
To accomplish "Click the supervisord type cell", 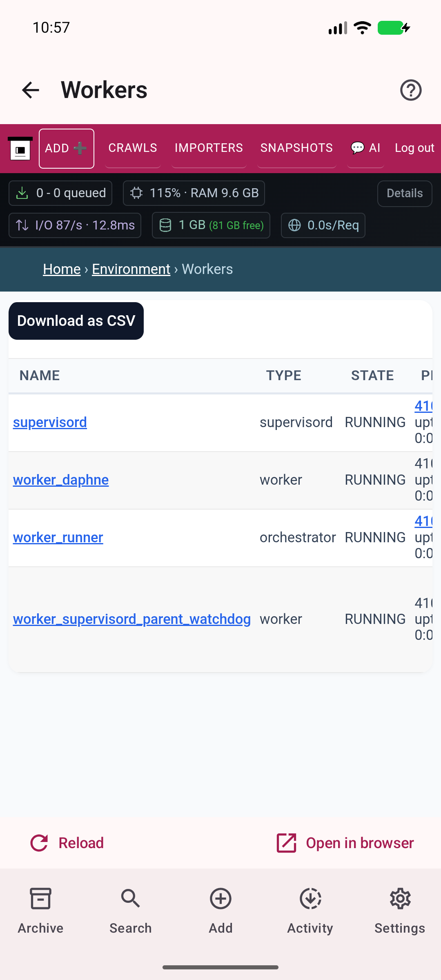I will click(x=296, y=422).
